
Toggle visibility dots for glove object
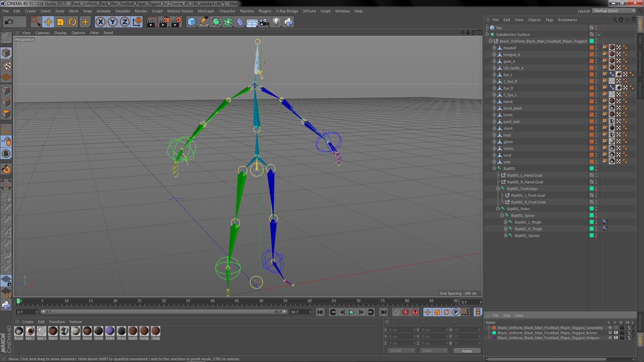(596, 142)
